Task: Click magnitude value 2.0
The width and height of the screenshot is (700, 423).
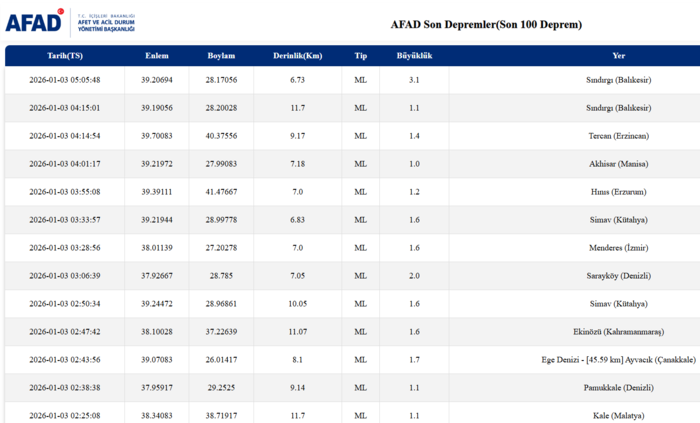Action: (x=414, y=276)
